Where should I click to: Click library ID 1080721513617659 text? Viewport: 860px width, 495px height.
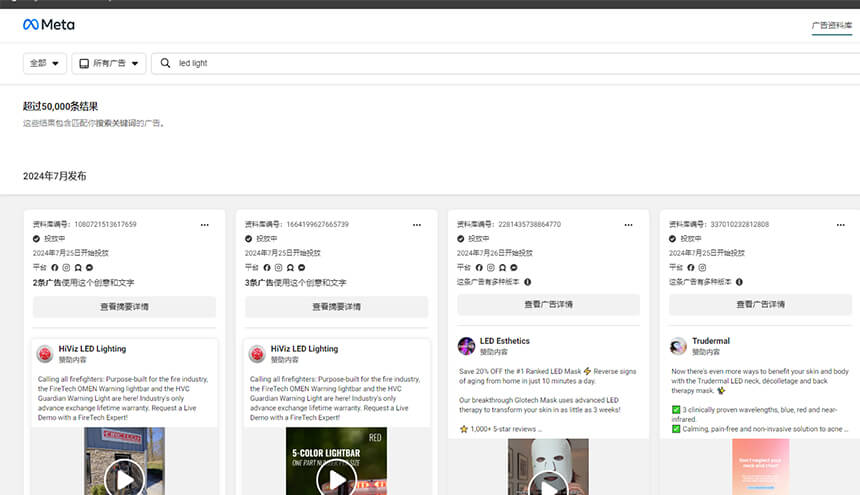[x=84, y=224]
